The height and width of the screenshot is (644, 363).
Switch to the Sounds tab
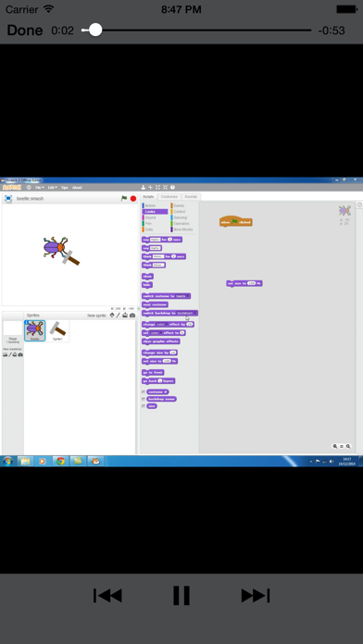[x=191, y=197]
